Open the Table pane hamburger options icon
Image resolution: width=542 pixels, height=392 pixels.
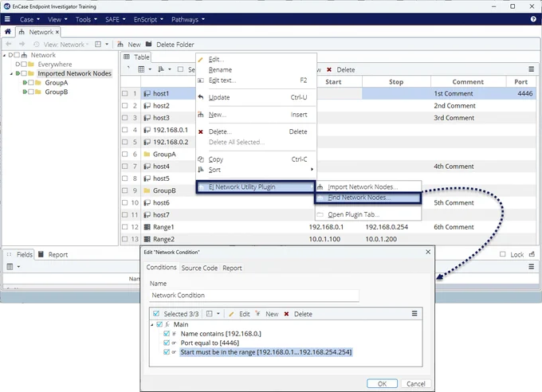coord(532,69)
